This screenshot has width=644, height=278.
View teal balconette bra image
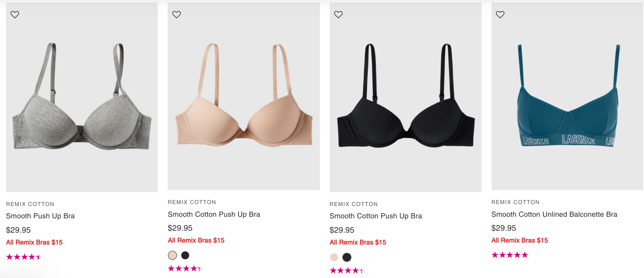point(567,96)
